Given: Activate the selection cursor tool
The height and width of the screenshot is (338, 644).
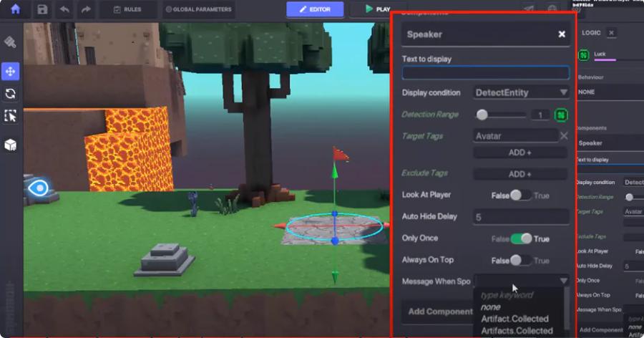Looking at the screenshot, I should (x=10, y=116).
